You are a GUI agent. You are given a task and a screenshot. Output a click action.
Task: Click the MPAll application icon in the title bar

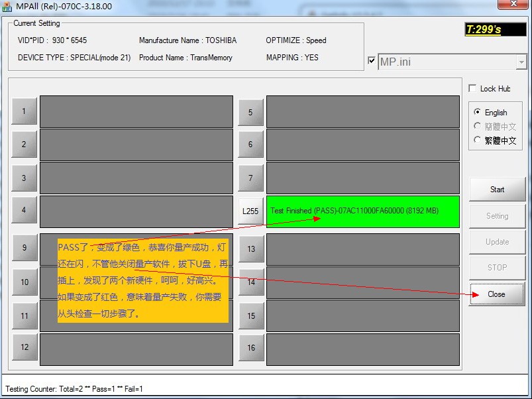tap(8, 5)
